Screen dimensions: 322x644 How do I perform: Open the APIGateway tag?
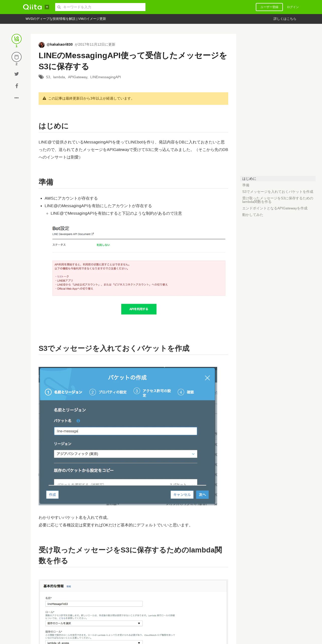(77, 77)
